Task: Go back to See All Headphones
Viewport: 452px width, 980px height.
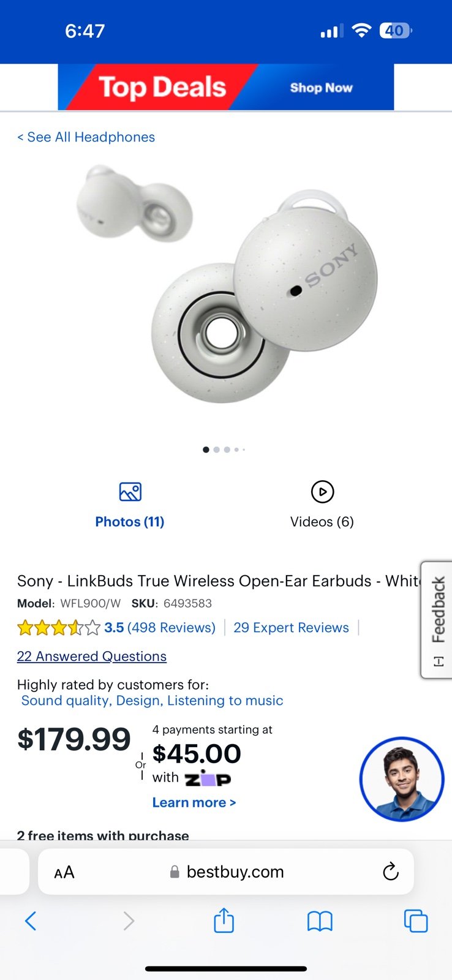Action: point(86,137)
